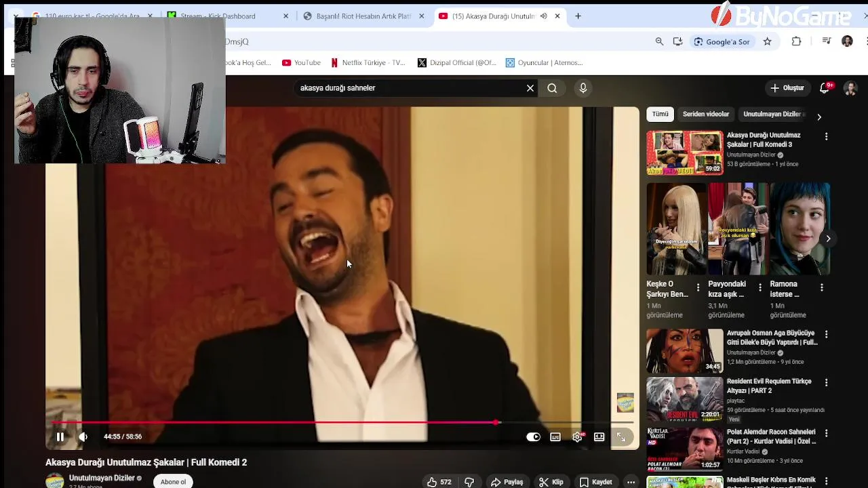Clear the YouTube search text
The image size is (868, 488).
[530, 88]
